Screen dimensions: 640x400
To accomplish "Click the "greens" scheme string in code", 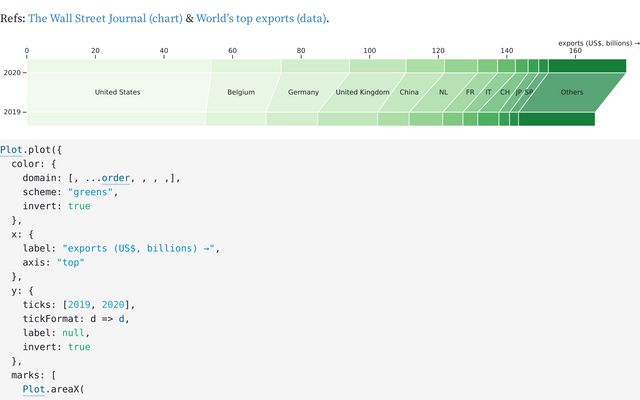I will pos(90,192).
